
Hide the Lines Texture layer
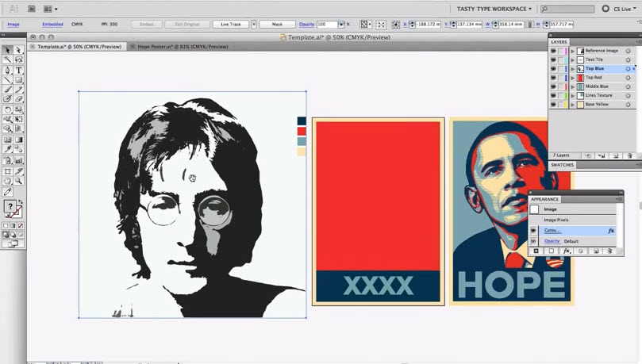click(x=553, y=96)
